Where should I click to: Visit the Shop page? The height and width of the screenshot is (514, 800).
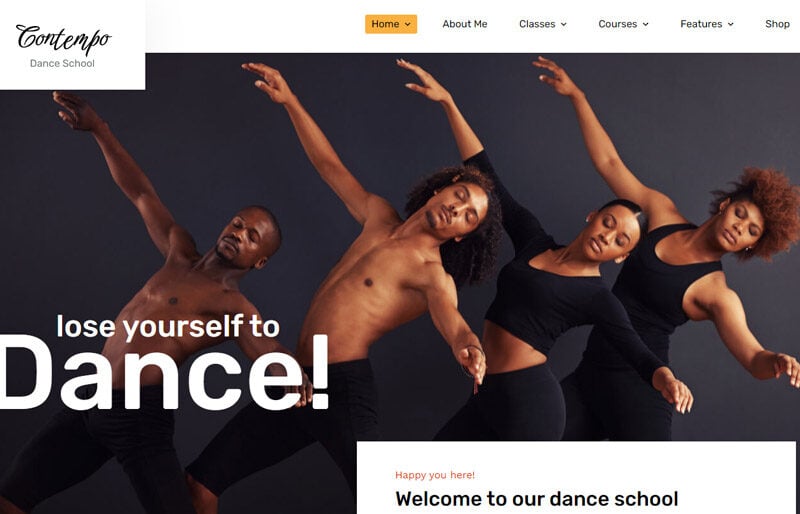(x=778, y=24)
